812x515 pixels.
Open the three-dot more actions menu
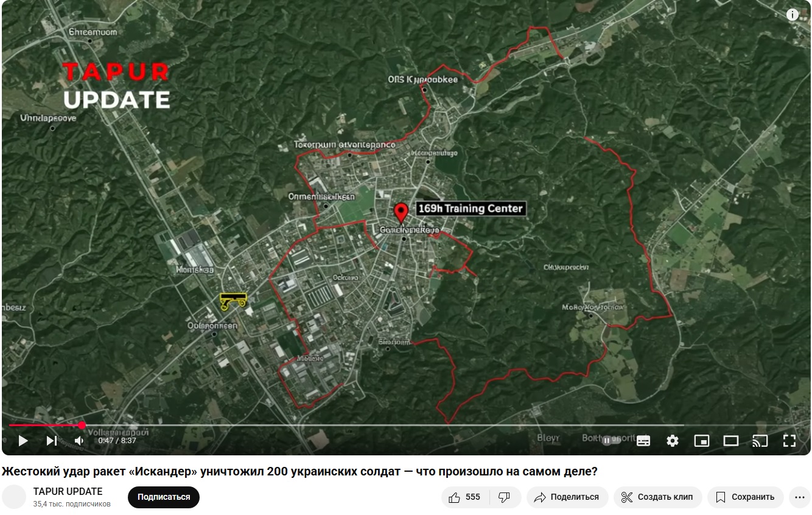click(799, 497)
